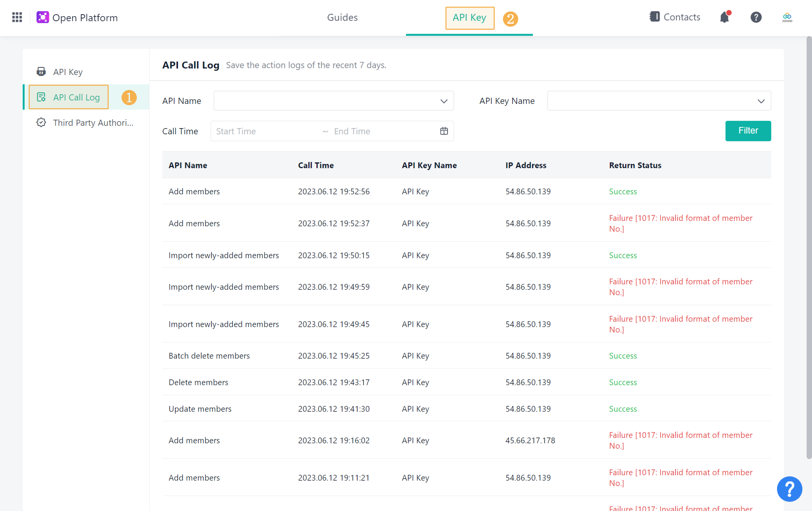Viewport: 812px width, 511px height.
Task: Select API Call Log in sidebar
Action: pos(76,97)
